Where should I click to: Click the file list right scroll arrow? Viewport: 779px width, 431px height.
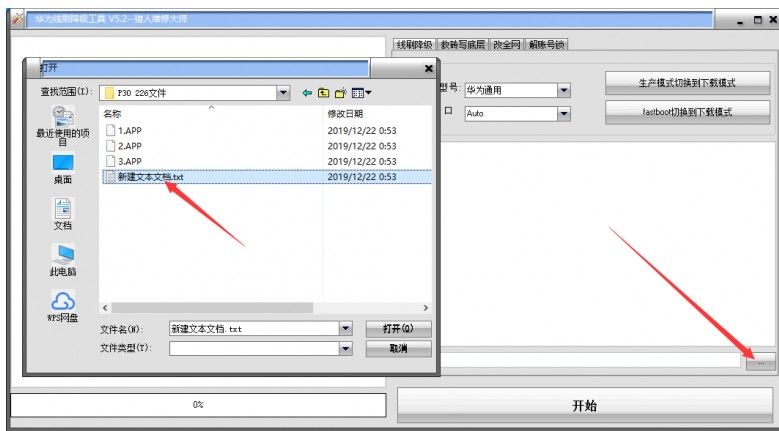pyautogui.click(x=426, y=308)
